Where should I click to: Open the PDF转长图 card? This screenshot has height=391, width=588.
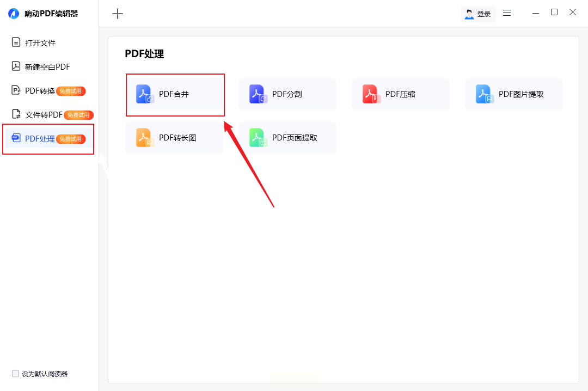(174, 138)
